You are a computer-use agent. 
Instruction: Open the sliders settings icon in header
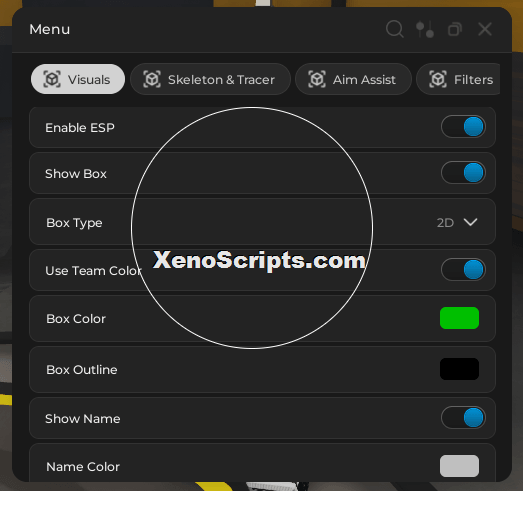[x=425, y=29]
